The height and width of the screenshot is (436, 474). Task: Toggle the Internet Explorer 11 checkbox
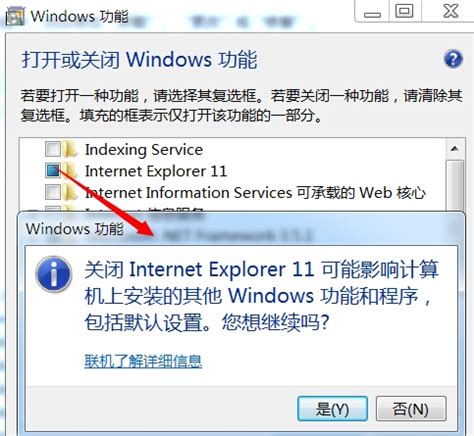coord(53,170)
